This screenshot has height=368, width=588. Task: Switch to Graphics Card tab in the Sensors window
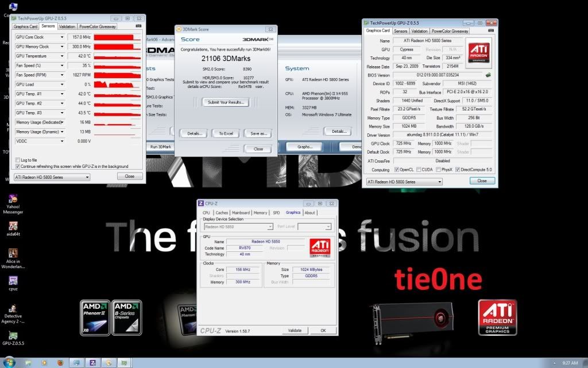tap(25, 26)
